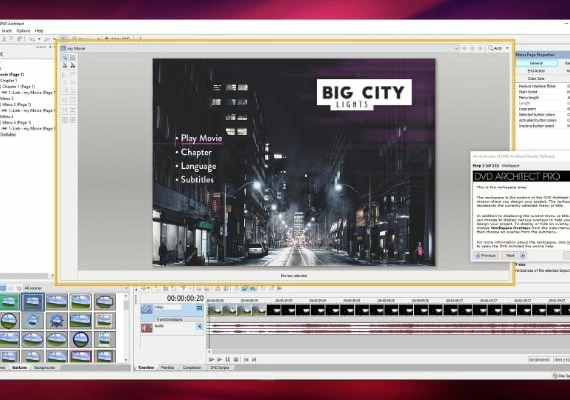Switch to the Compilation tab

192,368
